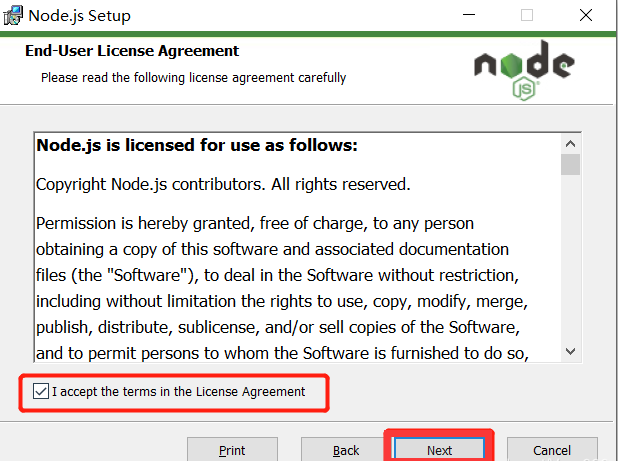Cancel the Node.js setup

tap(552, 450)
